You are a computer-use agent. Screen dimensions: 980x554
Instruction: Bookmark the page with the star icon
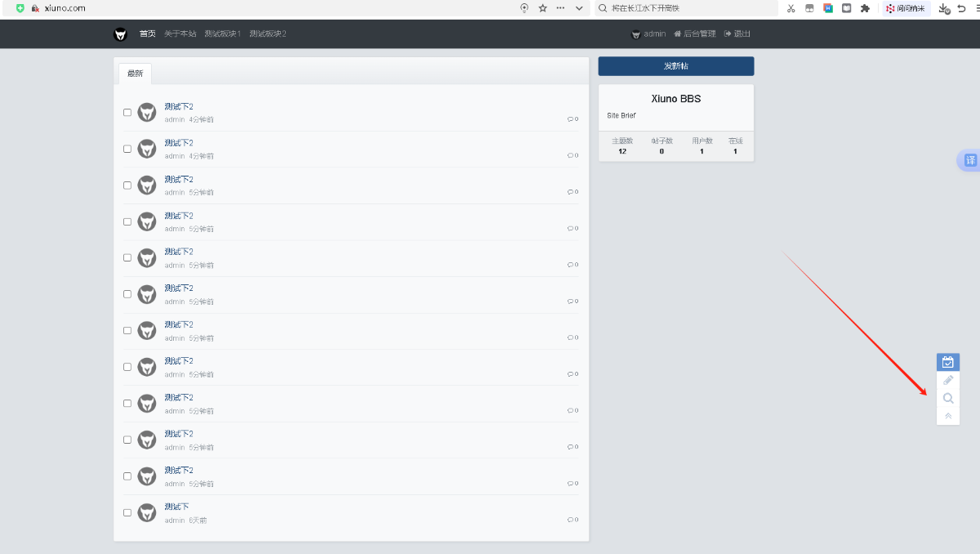pyautogui.click(x=542, y=8)
